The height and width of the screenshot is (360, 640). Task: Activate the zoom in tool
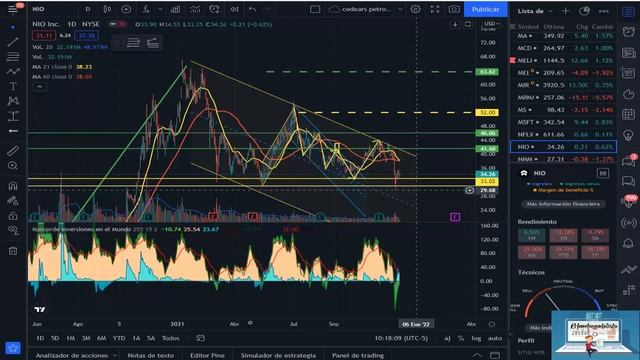click(x=13, y=165)
